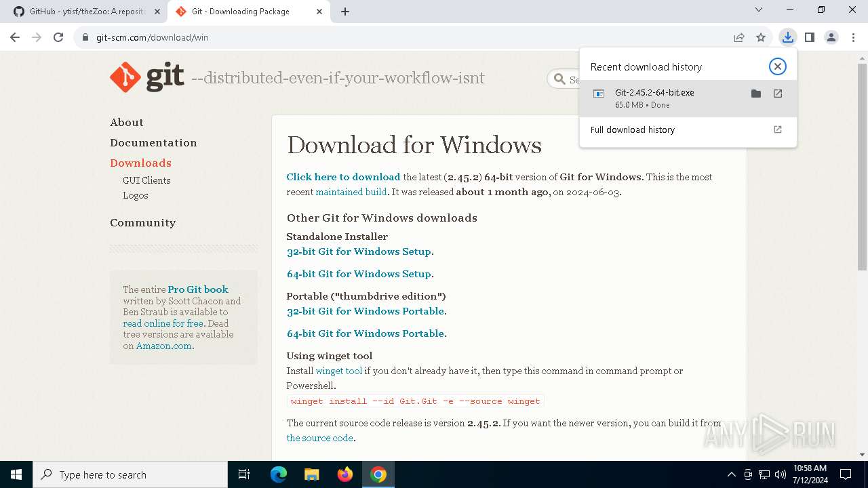Click the scrollbar down arrow
The height and width of the screenshot is (488, 868).
862,455
